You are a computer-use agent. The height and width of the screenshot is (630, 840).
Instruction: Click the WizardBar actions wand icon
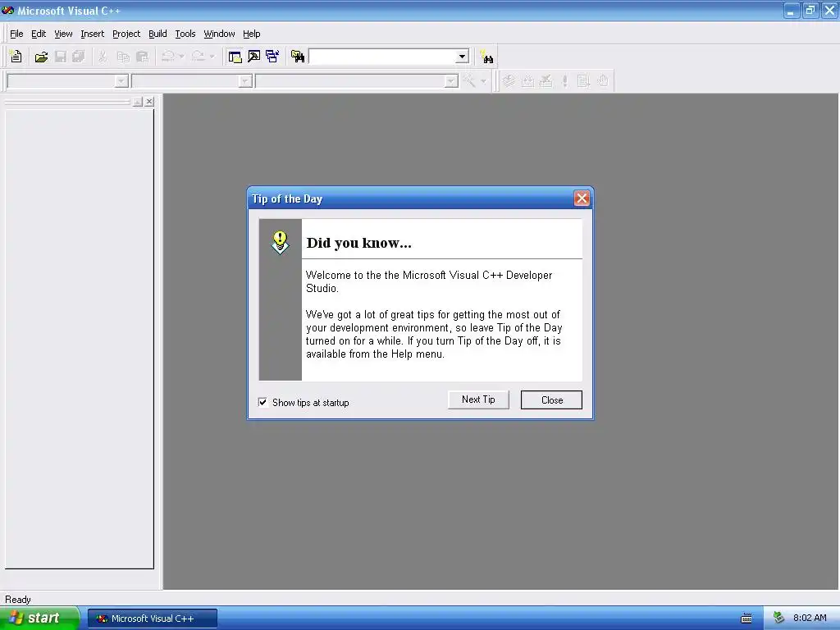coord(469,81)
